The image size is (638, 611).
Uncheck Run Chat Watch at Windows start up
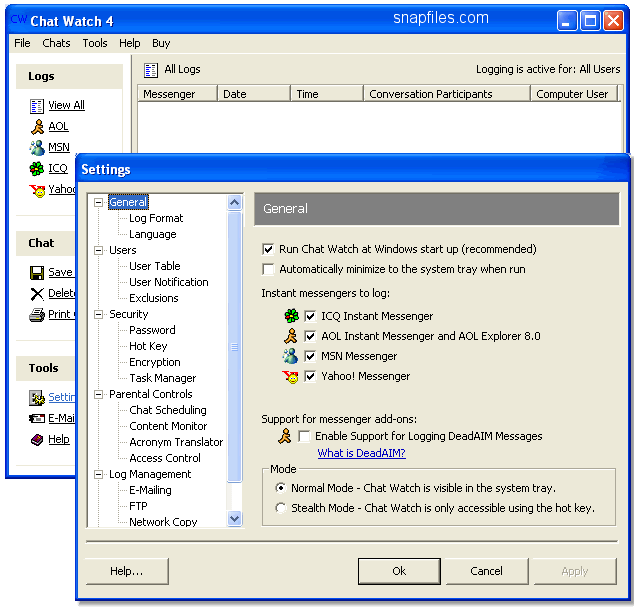pyautogui.click(x=268, y=249)
